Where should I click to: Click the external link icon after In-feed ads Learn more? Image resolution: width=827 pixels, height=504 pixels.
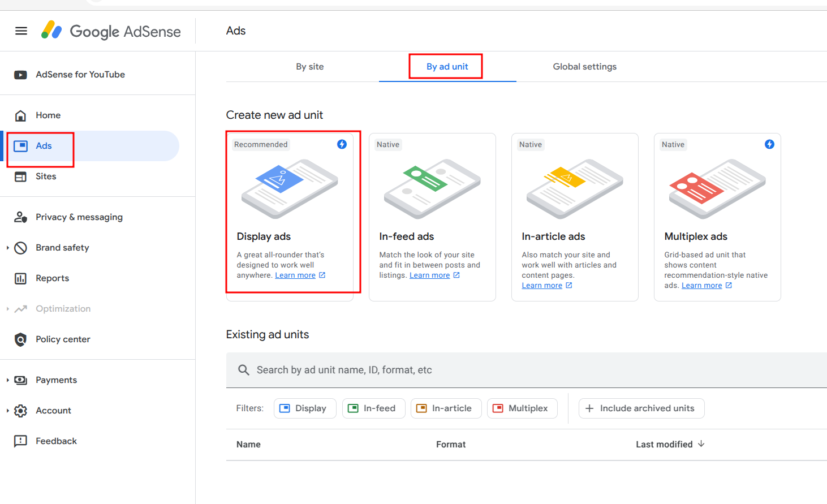[456, 275]
